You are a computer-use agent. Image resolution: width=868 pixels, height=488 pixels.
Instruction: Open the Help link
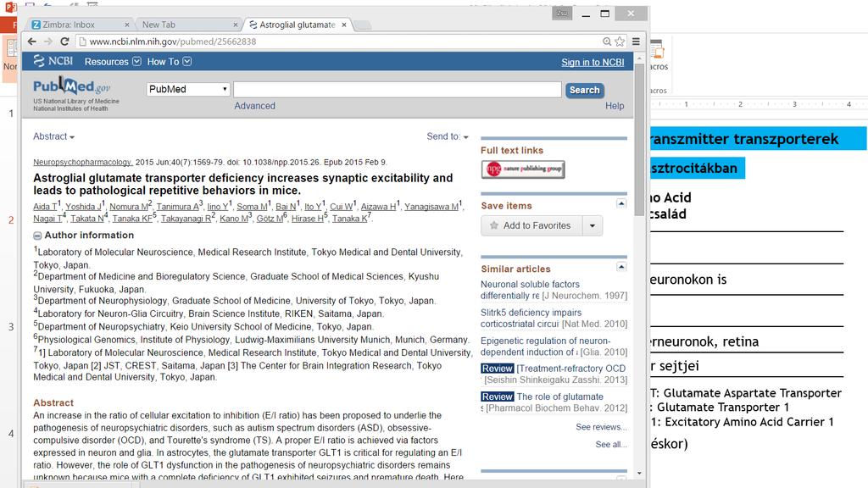[x=615, y=106]
